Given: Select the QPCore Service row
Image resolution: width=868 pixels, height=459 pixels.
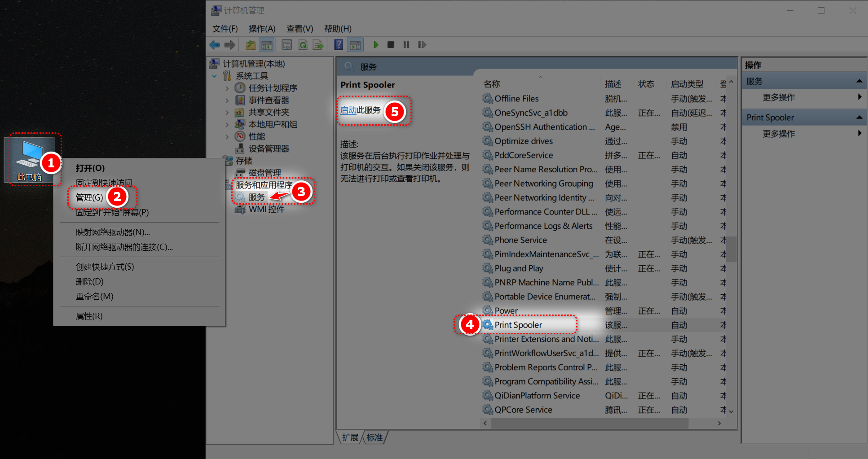Looking at the screenshot, I should pos(603,410).
